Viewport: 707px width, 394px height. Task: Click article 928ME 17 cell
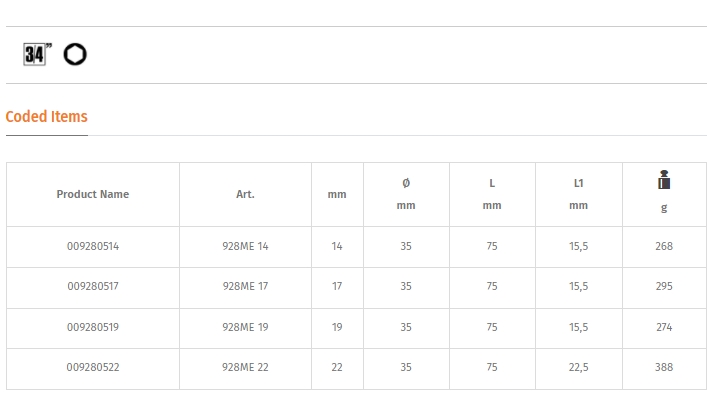tap(245, 286)
